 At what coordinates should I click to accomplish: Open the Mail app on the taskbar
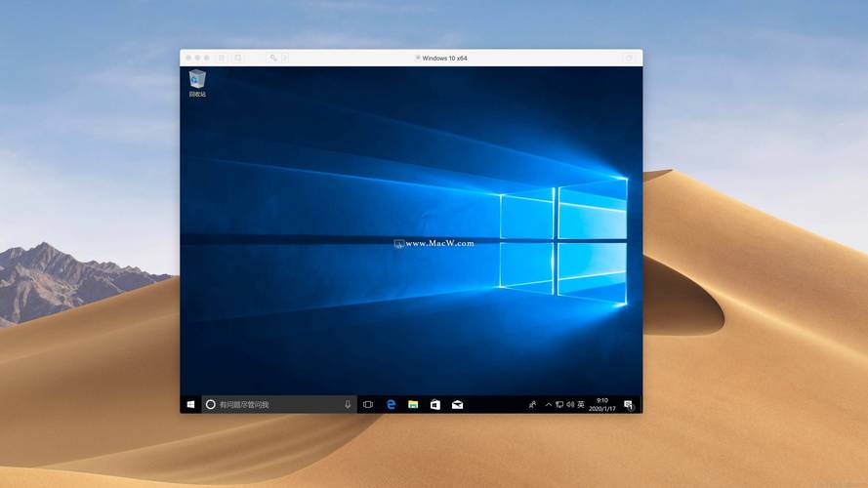click(x=457, y=404)
